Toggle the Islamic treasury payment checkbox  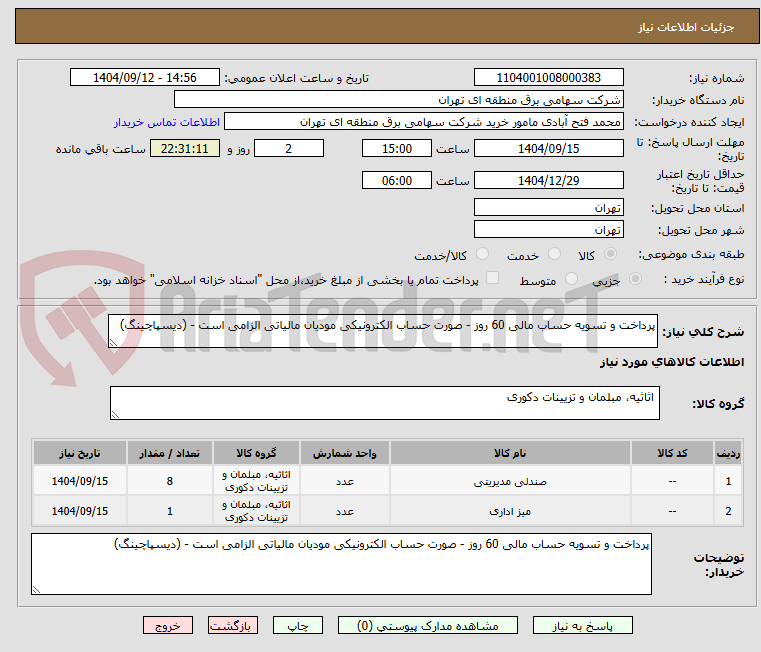(x=491, y=279)
